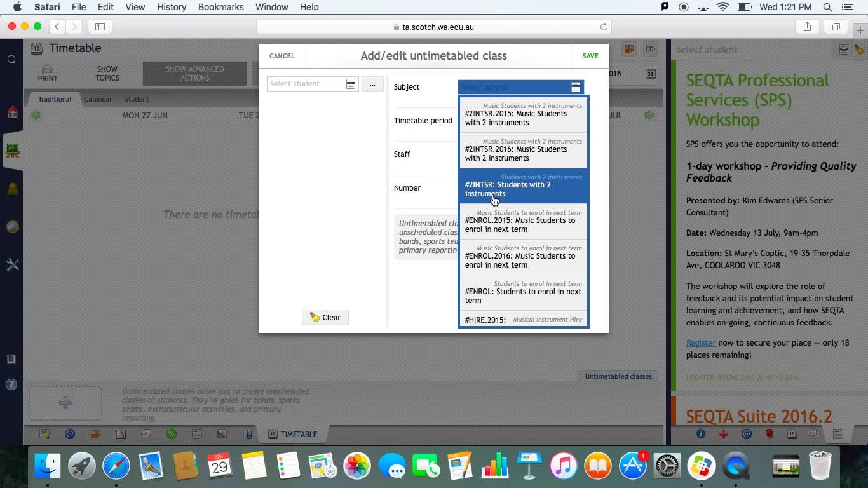868x488 pixels.
Task: Open the App Store icon in the dock
Action: 632,466
